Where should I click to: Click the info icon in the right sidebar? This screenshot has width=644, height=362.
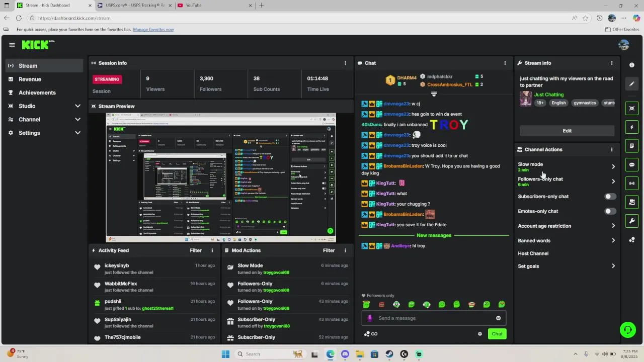pos(632,65)
